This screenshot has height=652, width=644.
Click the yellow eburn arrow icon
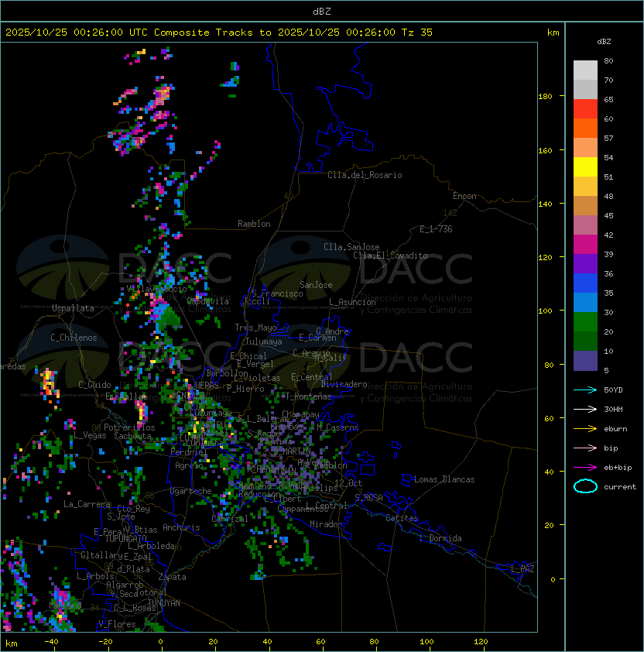(x=585, y=429)
